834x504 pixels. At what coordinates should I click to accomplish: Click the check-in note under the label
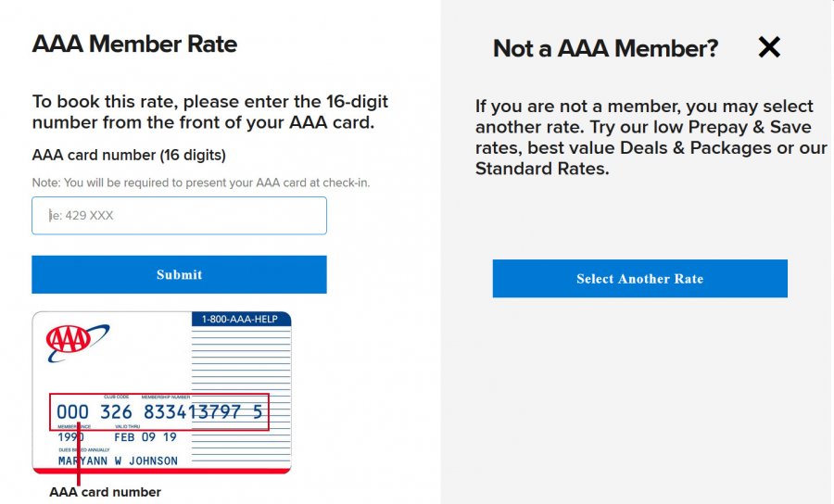[x=201, y=183]
